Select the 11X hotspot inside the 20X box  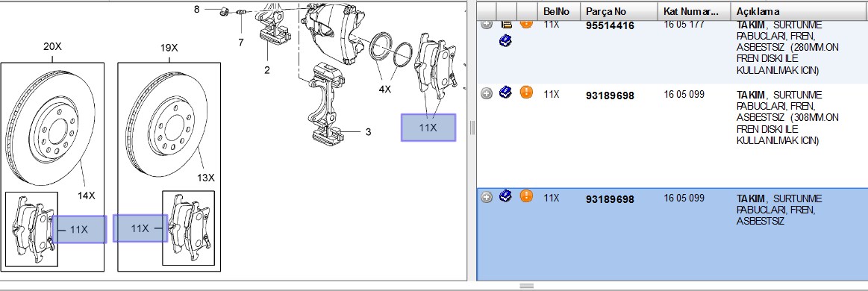click(x=79, y=229)
